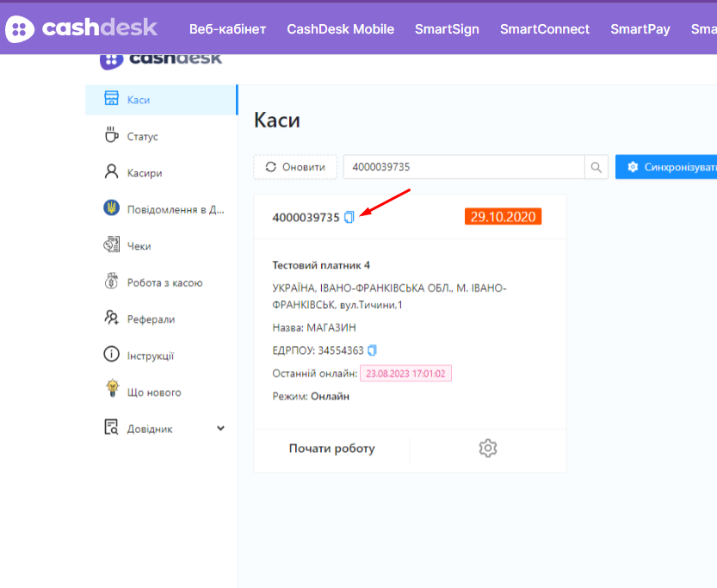Open Каси section in sidebar
The width and height of the screenshot is (717, 588).
pos(138,100)
